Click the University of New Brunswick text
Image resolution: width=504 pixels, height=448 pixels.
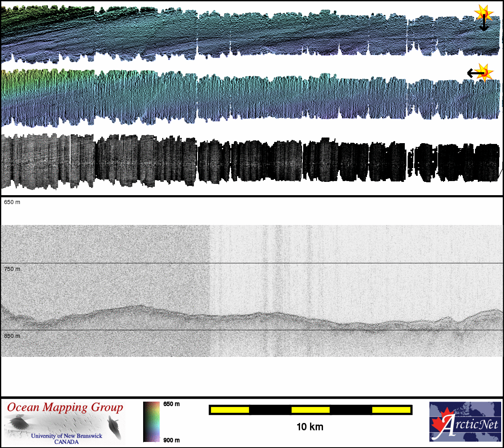point(67,436)
